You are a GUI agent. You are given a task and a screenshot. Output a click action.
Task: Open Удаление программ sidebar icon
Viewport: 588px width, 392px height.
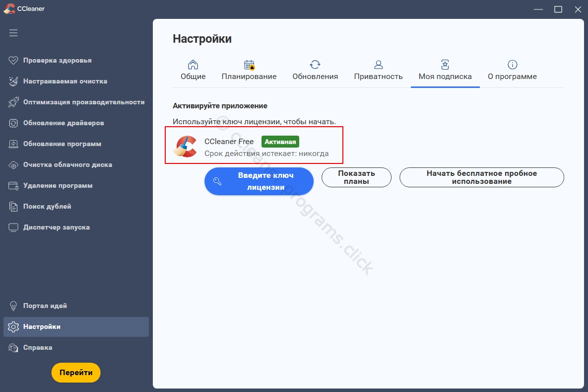[x=14, y=186]
